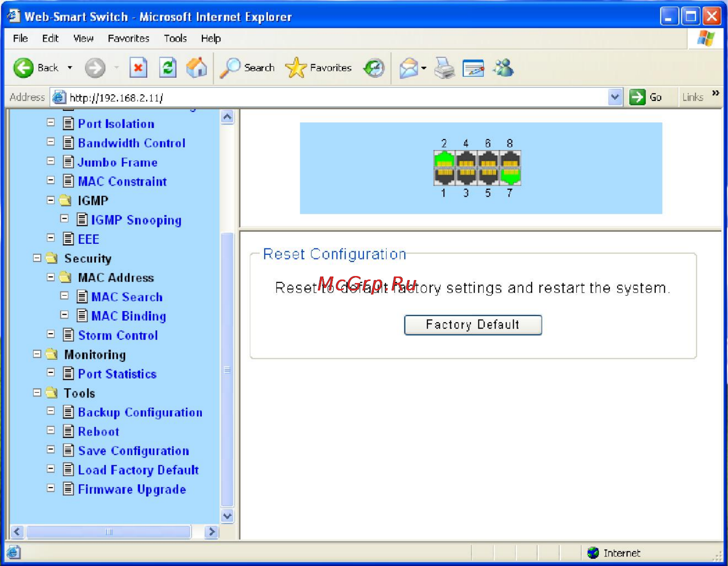Click port 1 jack on switch image
Screen dimensions: 728x566
444,177
